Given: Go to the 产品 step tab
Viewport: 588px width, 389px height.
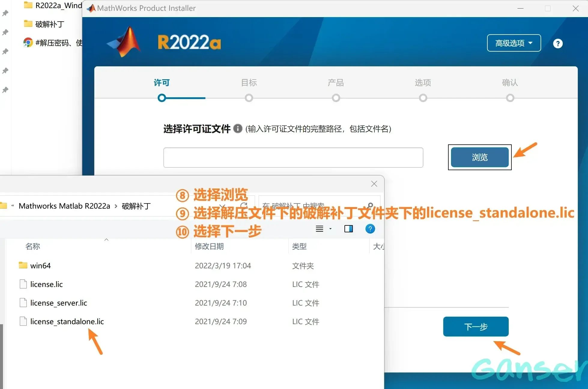Looking at the screenshot, I should tap(336, 83).
